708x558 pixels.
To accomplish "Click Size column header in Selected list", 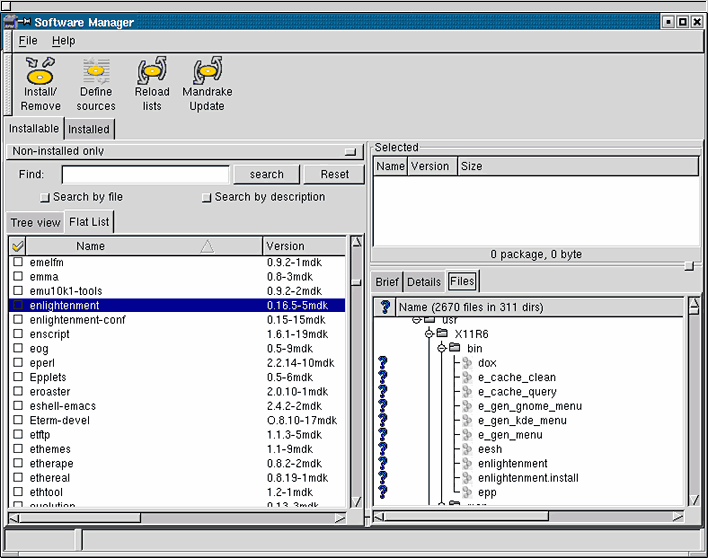I will pos(578,166).
